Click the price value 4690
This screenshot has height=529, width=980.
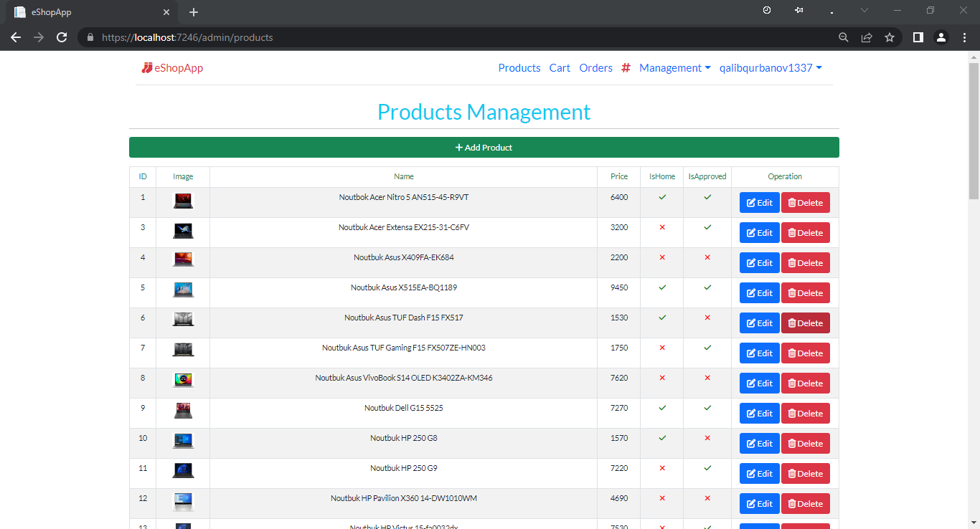pos(619,498)
